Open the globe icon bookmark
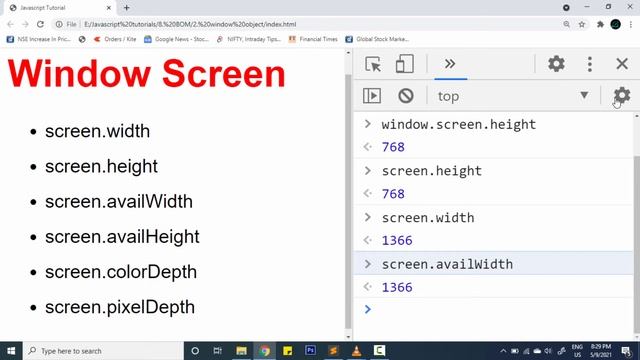This screenshot has height=360, width=640. click(x=82, y=39)
